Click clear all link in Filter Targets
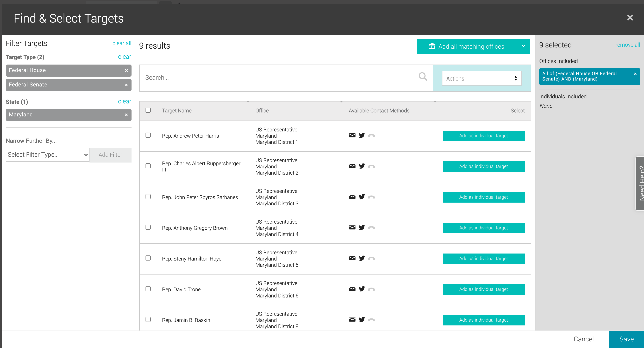 [122, 43]
